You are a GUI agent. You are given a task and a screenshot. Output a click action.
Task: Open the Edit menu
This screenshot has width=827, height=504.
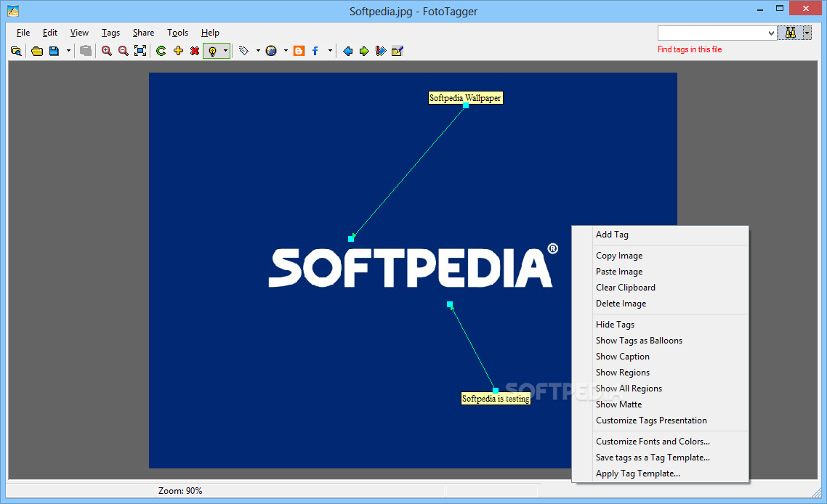(50, 33)
